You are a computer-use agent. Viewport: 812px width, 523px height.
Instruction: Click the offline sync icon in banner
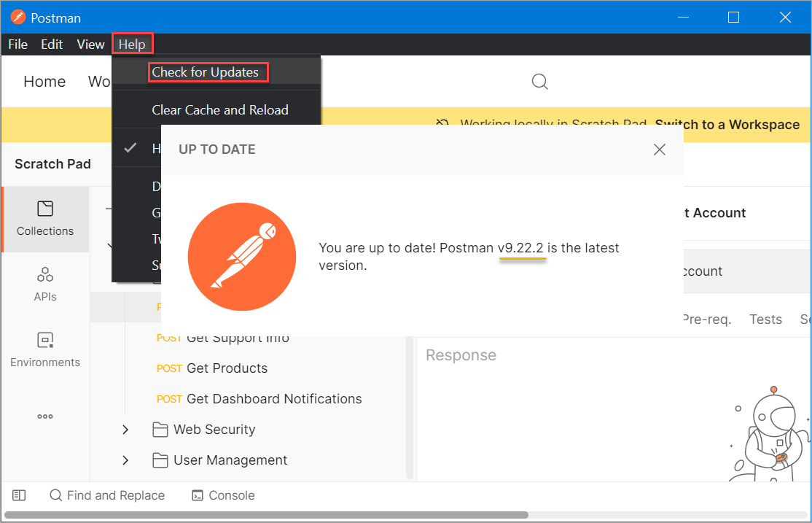tap(442, 122)
